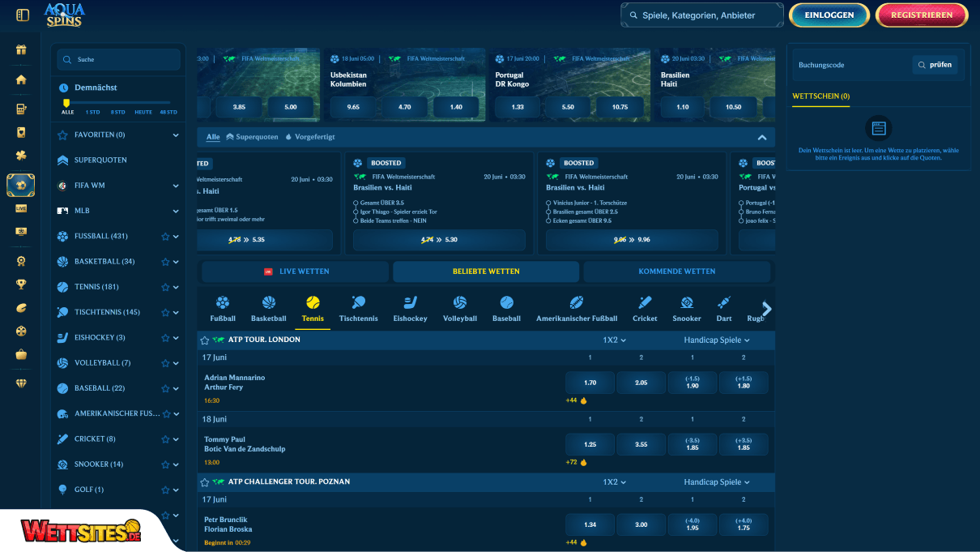This screenshot has height=552, width=980.
Task: Expand the Favoriten (0) section
Action: click(x=176, y=135)
